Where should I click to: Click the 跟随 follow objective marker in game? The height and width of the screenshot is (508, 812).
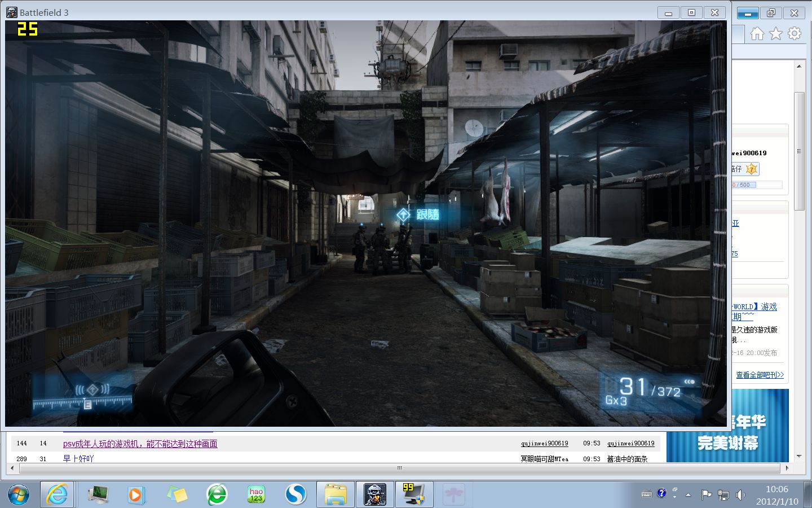pyautogui.click(x=418, y=214)
